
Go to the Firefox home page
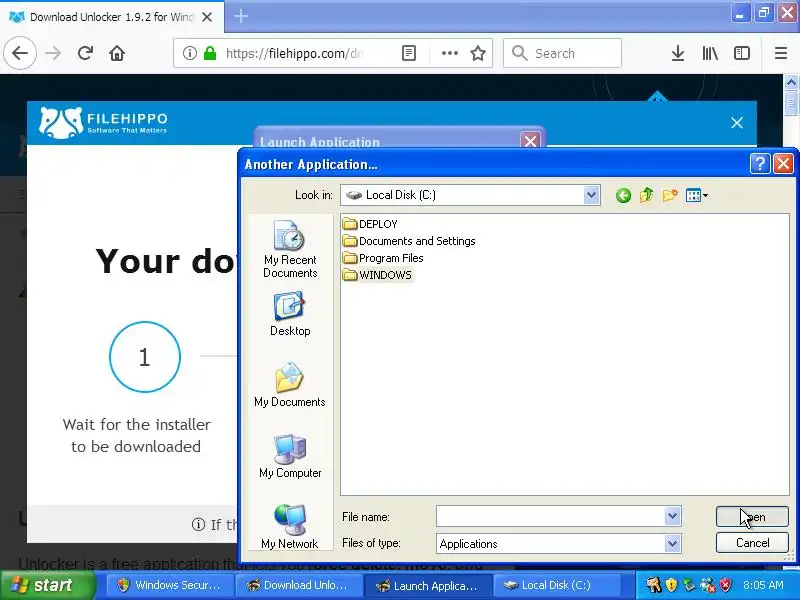pos(117,53)
